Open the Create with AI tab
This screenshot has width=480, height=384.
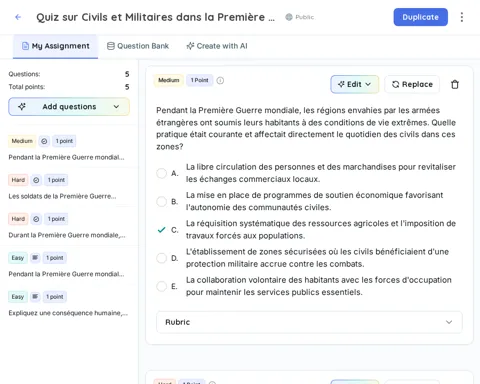217,46
